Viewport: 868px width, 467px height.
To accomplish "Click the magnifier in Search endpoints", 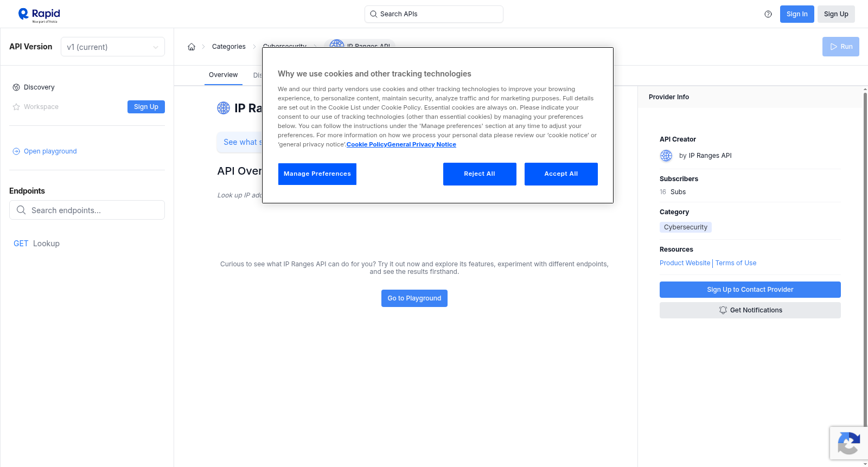I will [x=21, y=210].
